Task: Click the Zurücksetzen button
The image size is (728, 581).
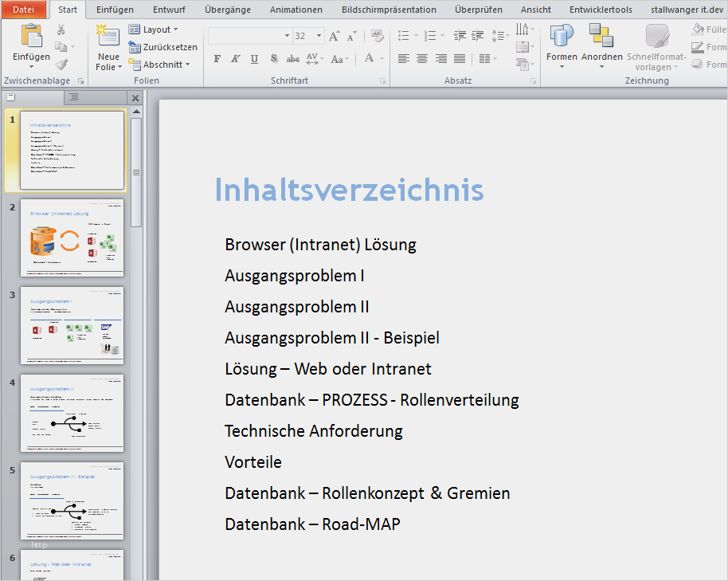Action: click(x=163, y=47)
